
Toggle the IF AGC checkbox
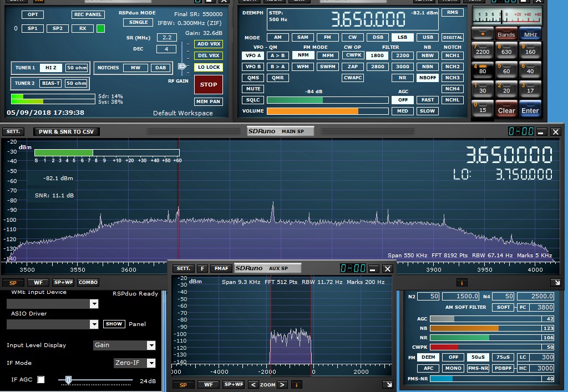(x=41, y=379)
